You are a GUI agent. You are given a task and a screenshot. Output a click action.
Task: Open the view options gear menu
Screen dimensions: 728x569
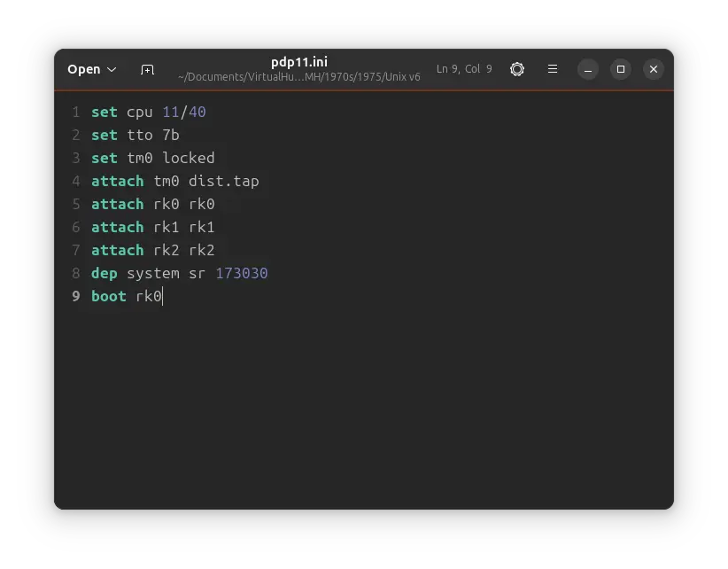point(517,69)
